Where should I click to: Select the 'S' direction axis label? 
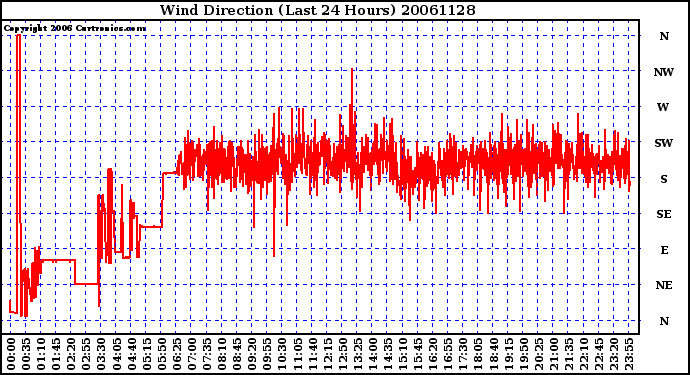tap(664, 179)
